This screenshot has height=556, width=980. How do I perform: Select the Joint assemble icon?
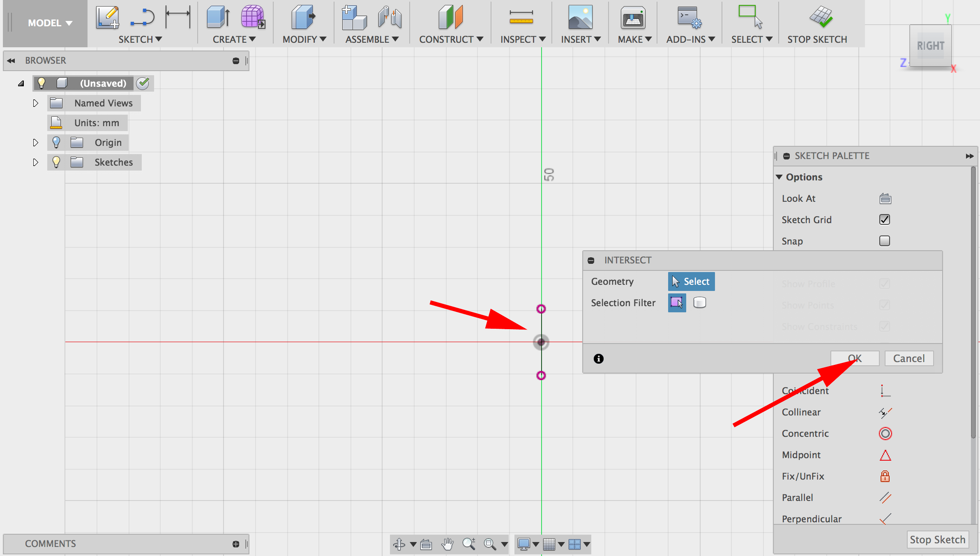click(390, 17)
